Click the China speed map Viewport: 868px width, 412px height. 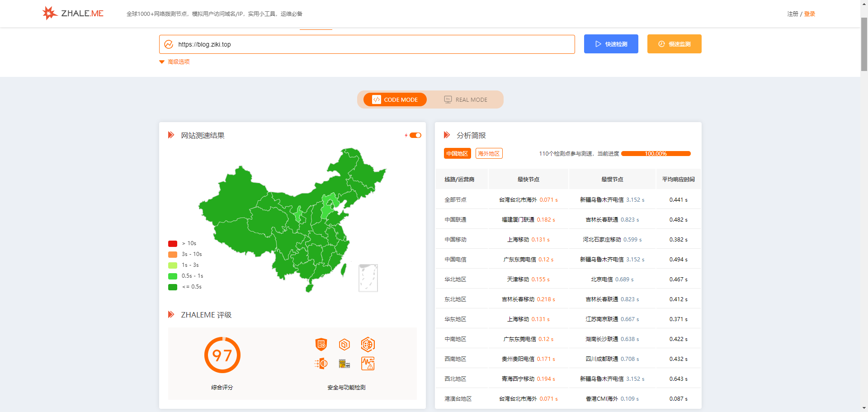(x=292, y=219)
